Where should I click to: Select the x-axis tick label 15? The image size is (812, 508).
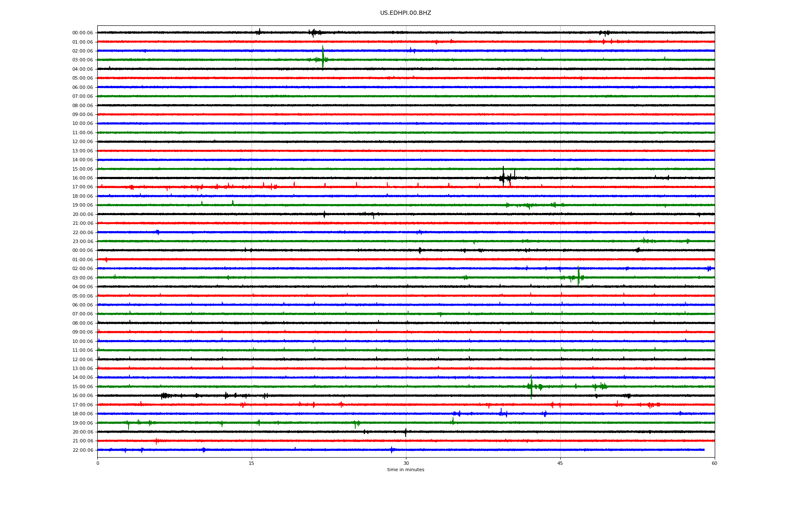pos(252,463)
